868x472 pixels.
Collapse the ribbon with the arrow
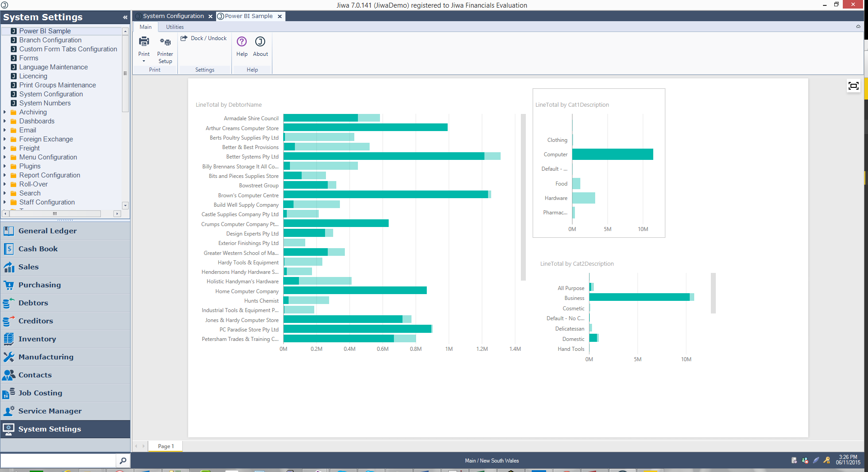(858, 27)
